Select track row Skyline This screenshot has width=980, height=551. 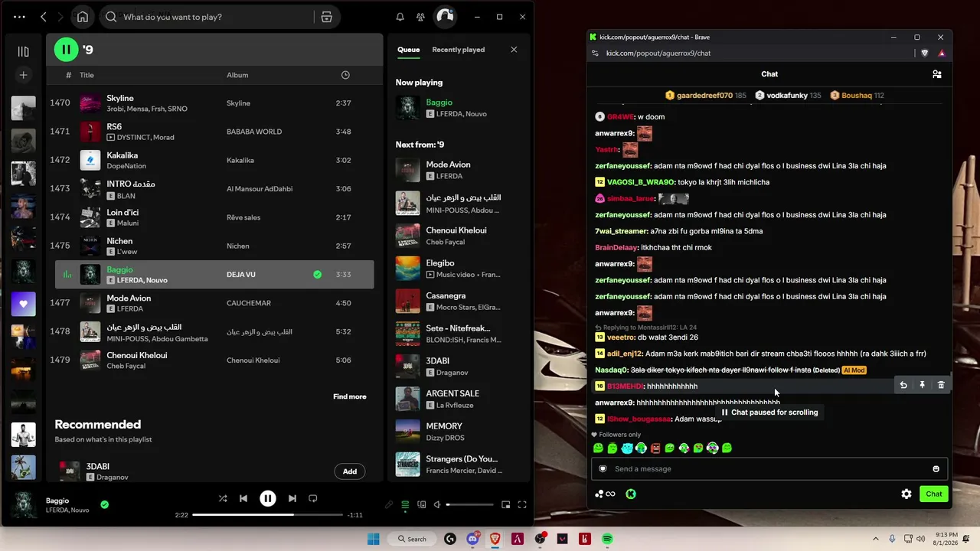(x=214, y=103)
